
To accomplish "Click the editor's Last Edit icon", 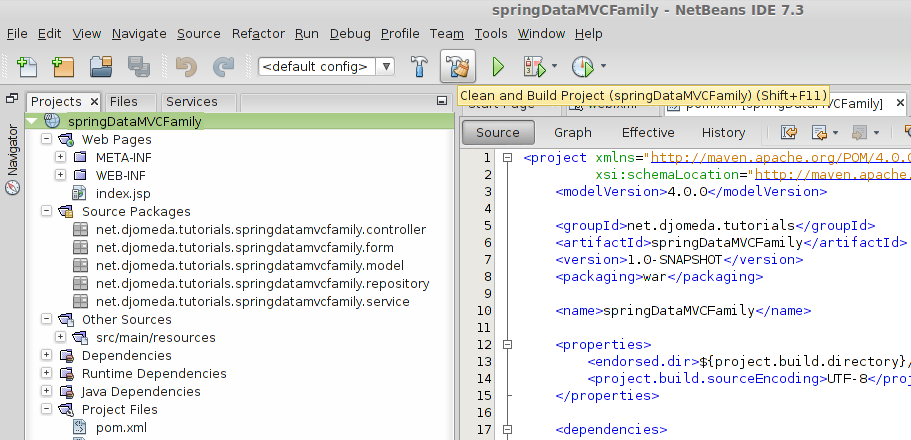I will (788, 133).
